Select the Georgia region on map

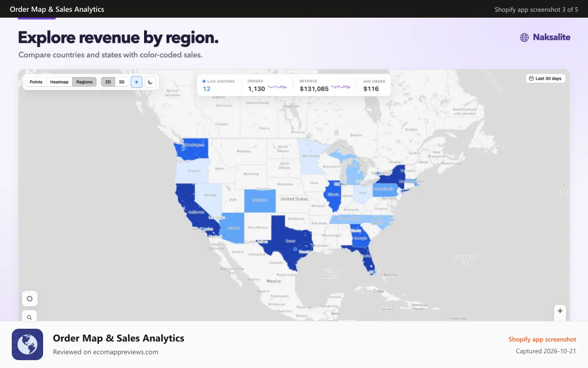(x=361, y=237)
